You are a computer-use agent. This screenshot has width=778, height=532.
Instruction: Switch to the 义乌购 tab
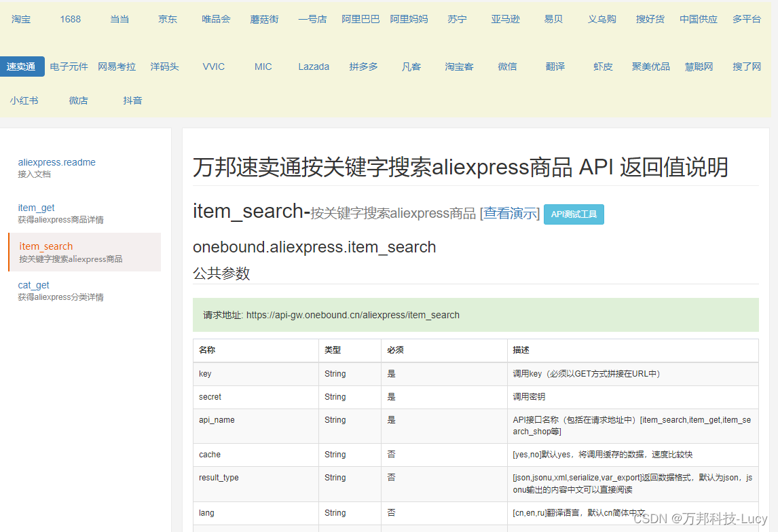[x=602, y=19]
